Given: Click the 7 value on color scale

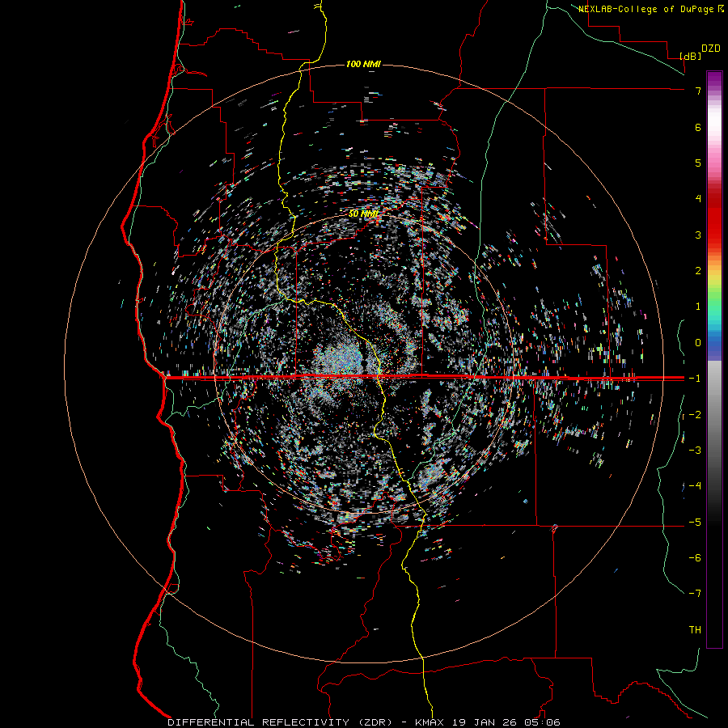Looking at the screenshot, I should (698, 91).
